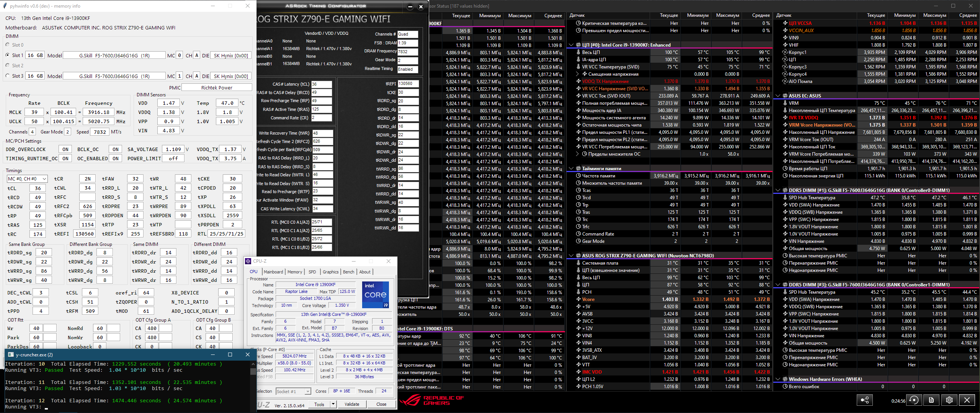Viewport: 980px width, 413px height.
Task: Click the CPU-Z app icon in title bar
Action: tap(248, 261)
